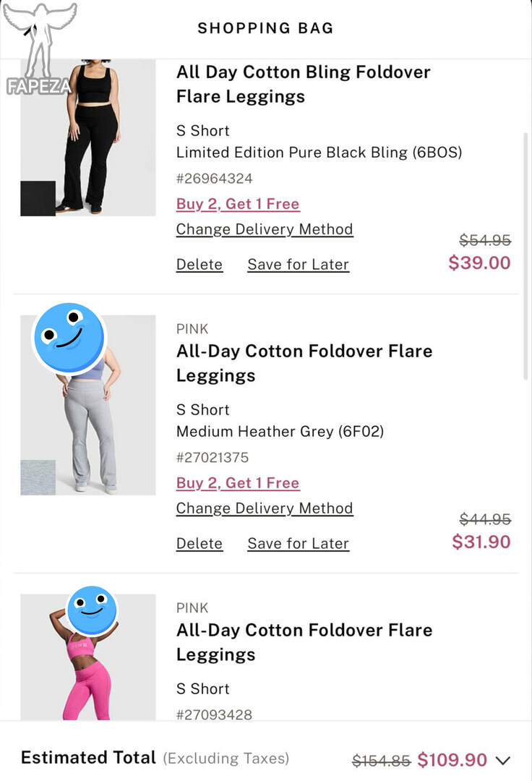Save Bling Flare Leggings for later

click(x=298, y=265)
